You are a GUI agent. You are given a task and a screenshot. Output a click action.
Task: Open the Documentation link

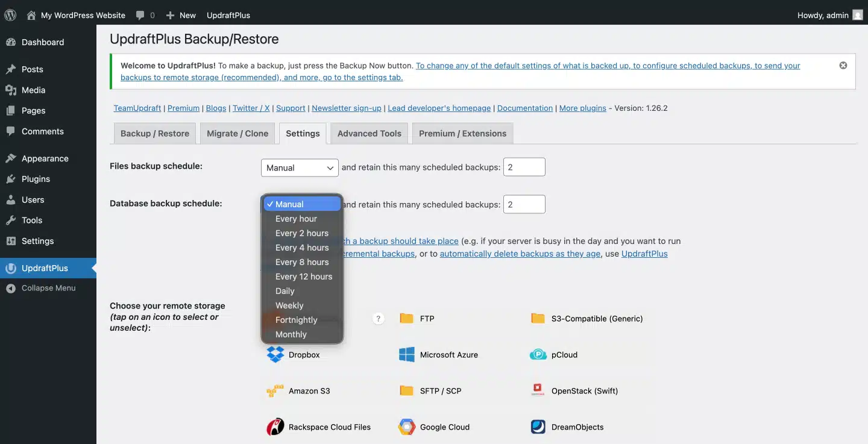point(525,108)
